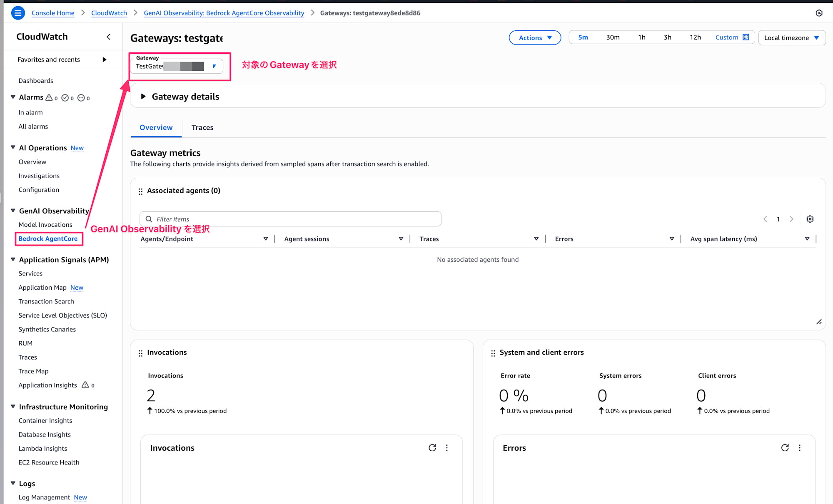Open the Invocations chart three-dot menu

coord(447,448)
